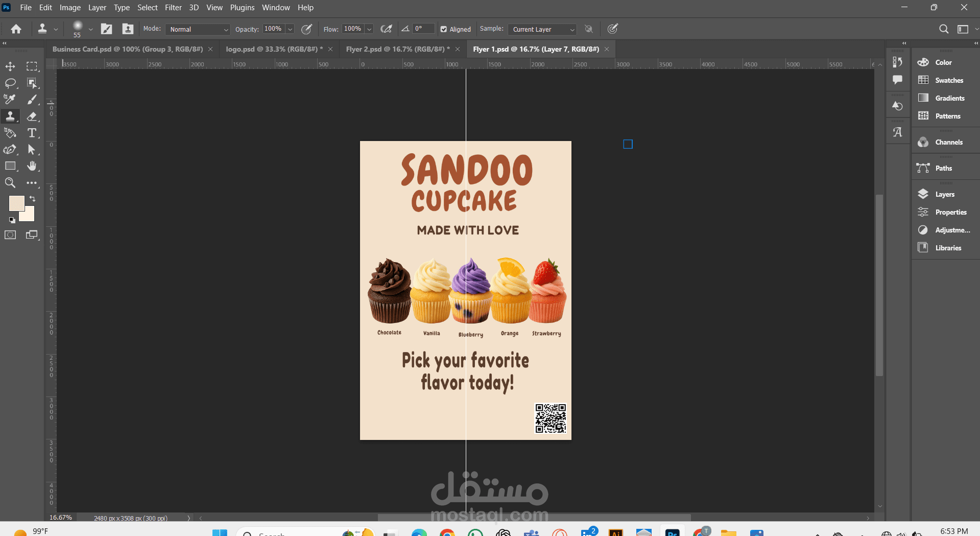Screen dimensions: 980x536
Task: Select the Type tool
Action: 32,133
